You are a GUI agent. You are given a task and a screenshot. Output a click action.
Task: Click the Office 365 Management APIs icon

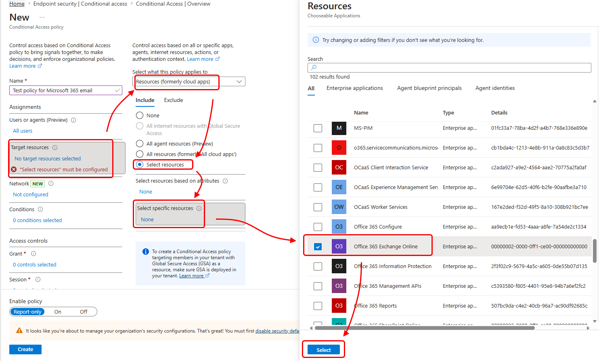(339, 286)
